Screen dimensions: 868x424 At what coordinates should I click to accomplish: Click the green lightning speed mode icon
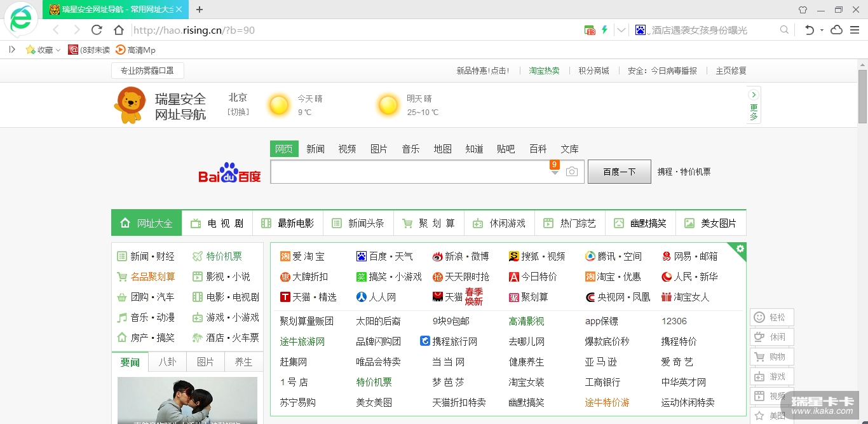click(604, 30)
